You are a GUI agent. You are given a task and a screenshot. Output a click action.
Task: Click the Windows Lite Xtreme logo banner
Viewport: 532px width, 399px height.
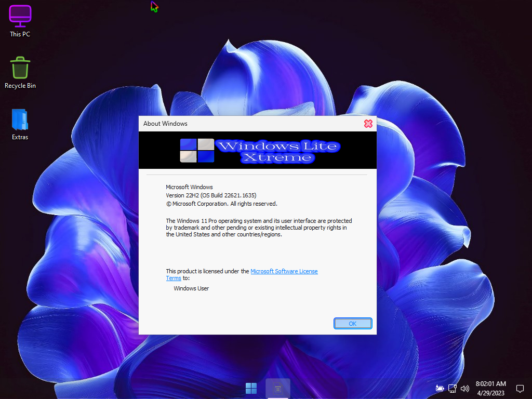258,150
